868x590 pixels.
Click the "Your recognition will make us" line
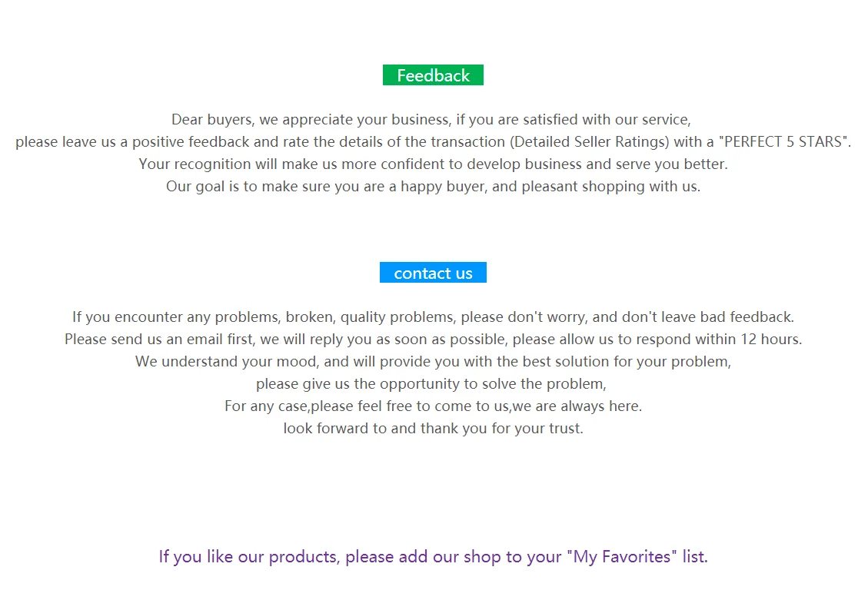coord(433,164)
